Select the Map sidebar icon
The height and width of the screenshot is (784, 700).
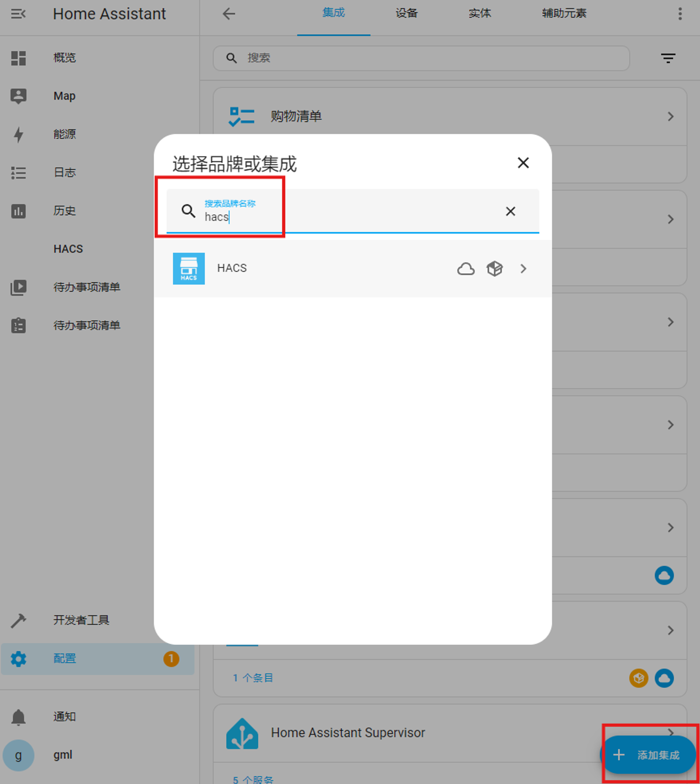click(x=18, y=96)
